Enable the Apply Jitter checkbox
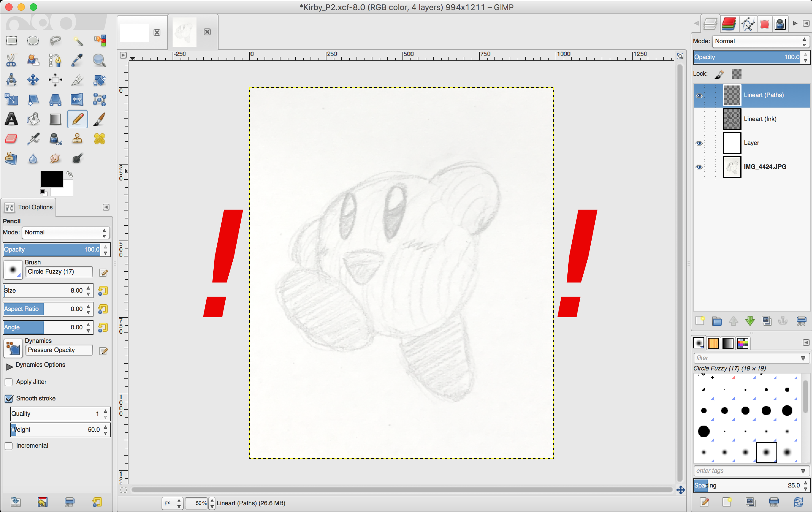 (9, 382)
